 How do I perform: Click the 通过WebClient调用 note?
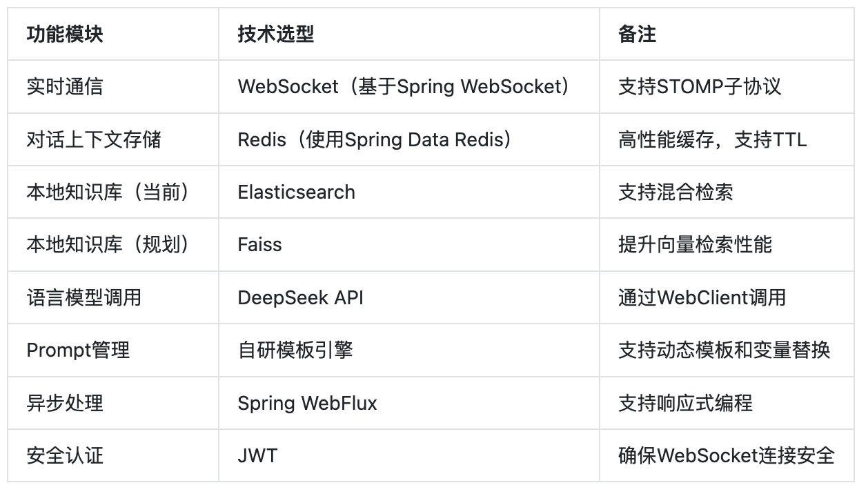coord(702,297)
